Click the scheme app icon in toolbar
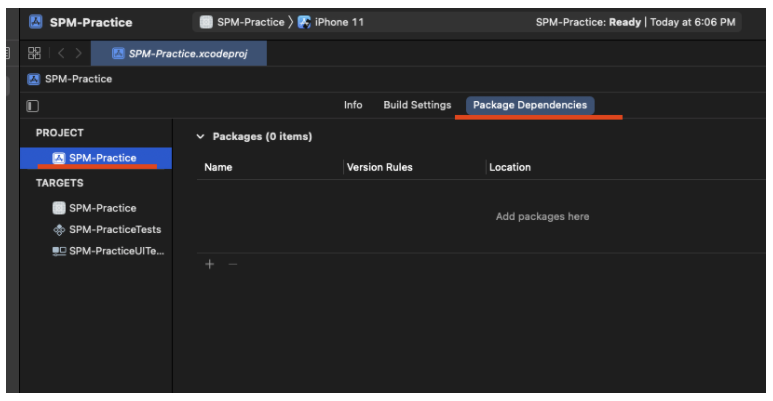773x401 pixels. point(206,22)
